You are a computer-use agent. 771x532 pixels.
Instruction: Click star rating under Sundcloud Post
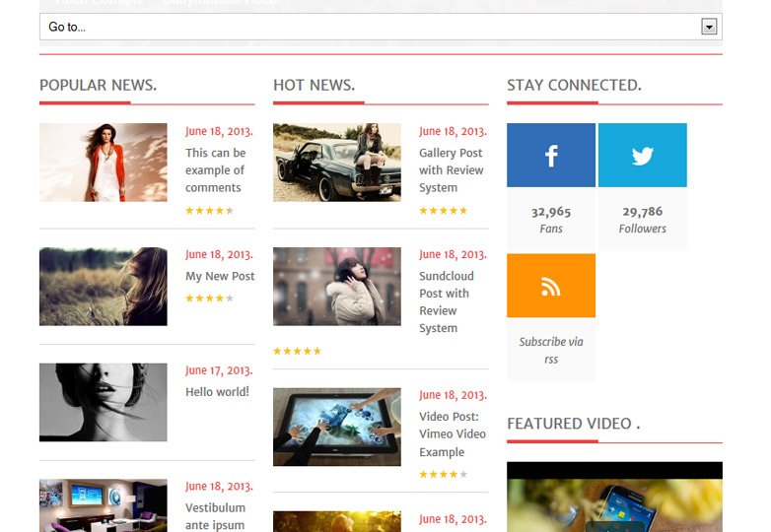298,351
